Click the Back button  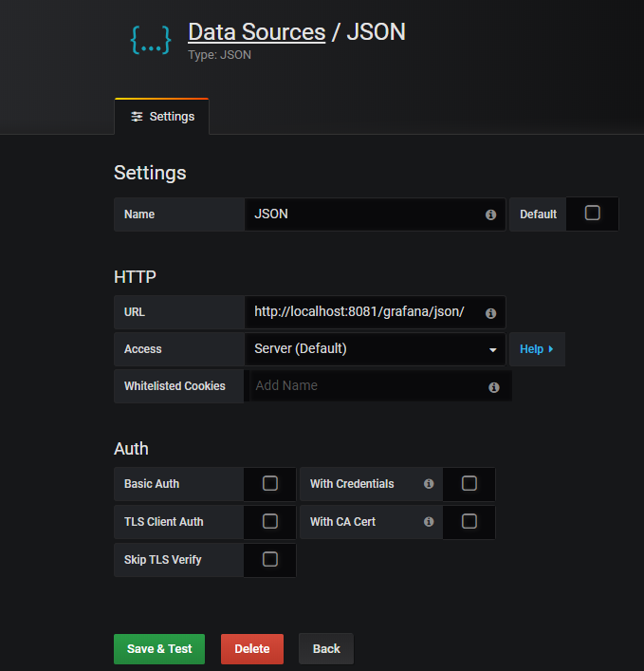[x=326, y=649]
